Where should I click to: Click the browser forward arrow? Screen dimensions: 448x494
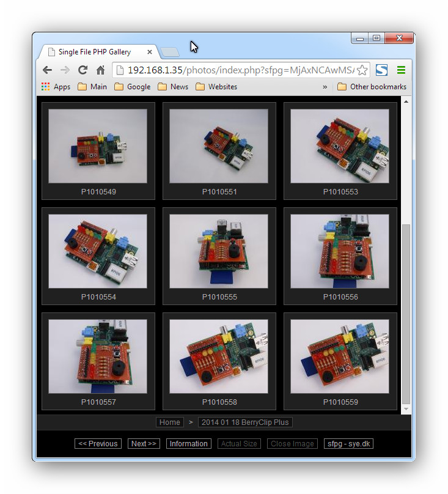coord(65,70)
